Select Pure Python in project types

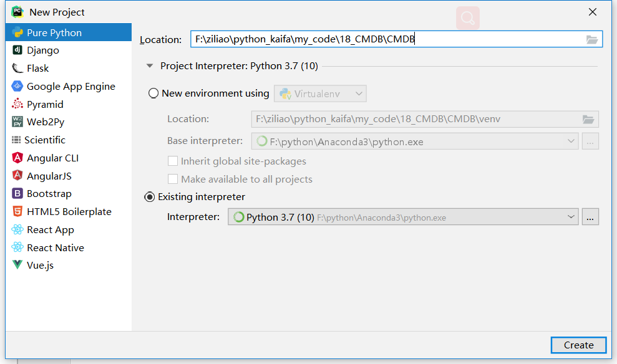click(x=69, y=32)
